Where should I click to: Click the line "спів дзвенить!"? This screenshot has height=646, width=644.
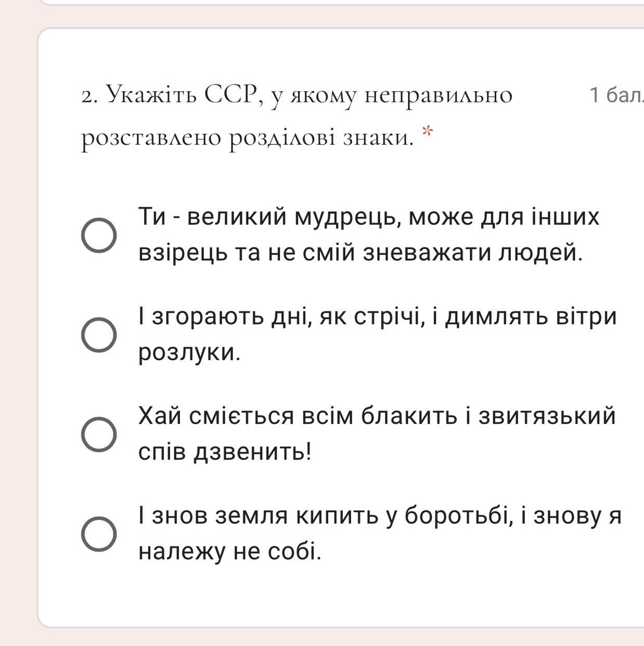coord(225,452)
